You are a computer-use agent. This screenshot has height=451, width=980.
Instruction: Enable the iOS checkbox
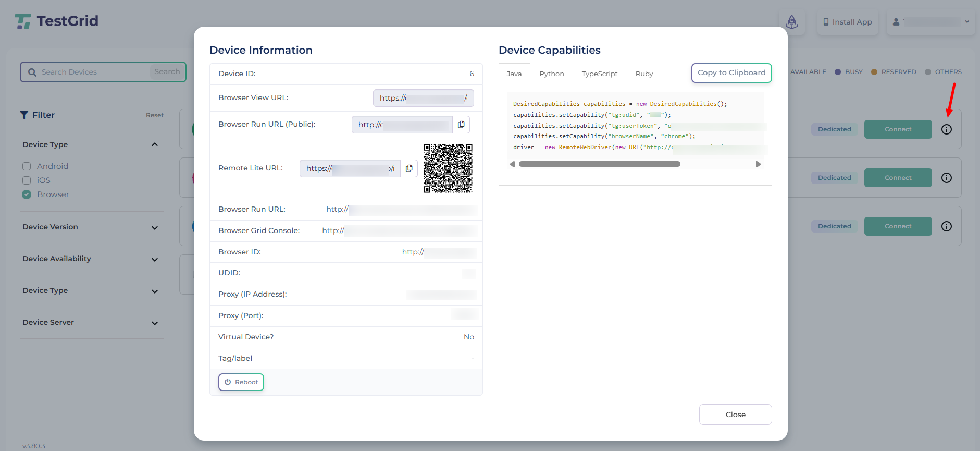(27, 180)
